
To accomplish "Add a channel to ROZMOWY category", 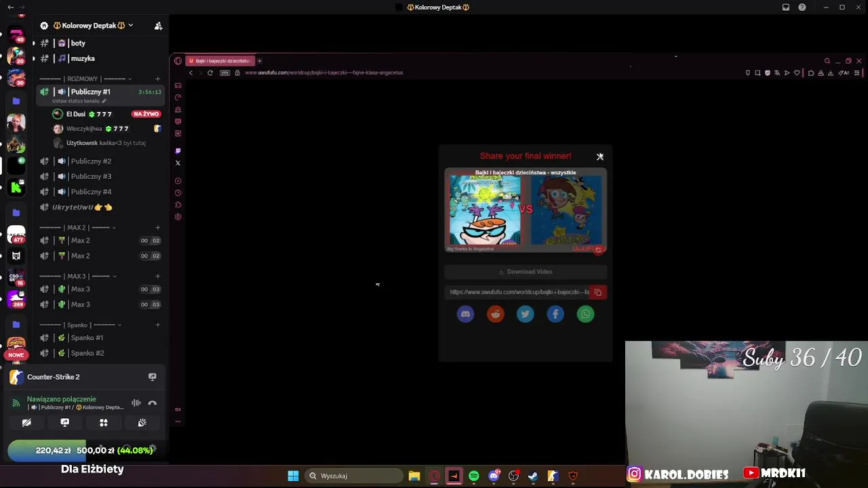I will tap(158, 79).
